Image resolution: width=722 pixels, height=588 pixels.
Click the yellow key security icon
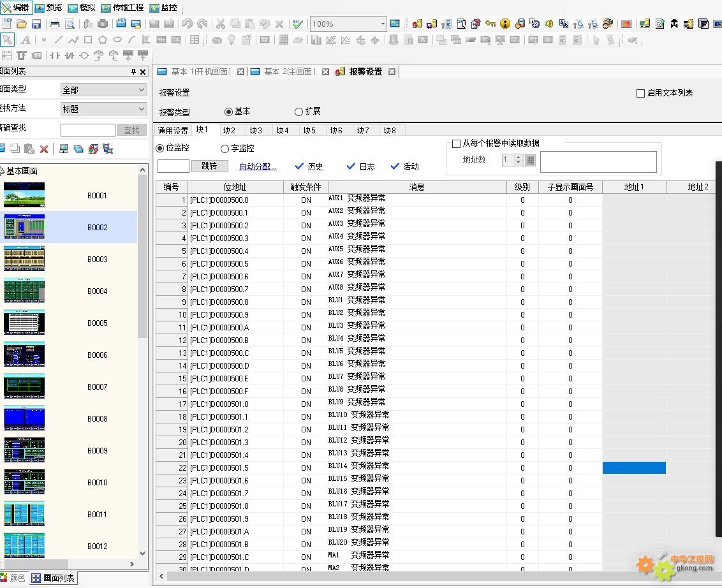click(490, 24)
